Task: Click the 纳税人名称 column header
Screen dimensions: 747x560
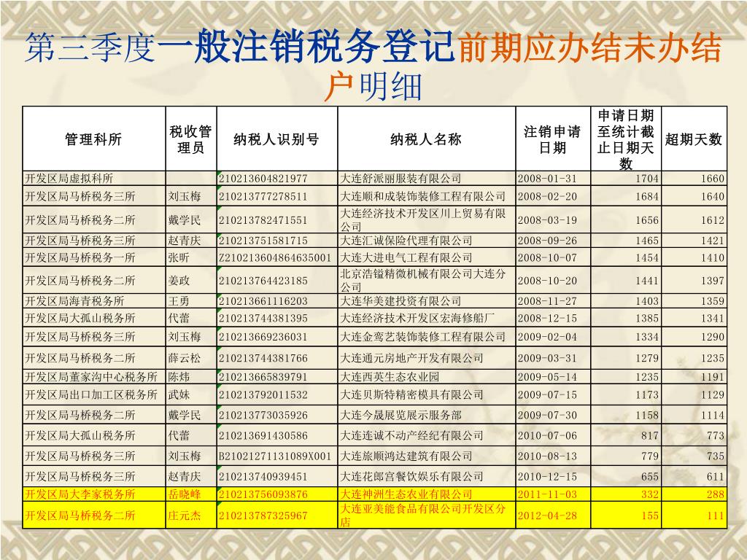Action: pos(426,139)
